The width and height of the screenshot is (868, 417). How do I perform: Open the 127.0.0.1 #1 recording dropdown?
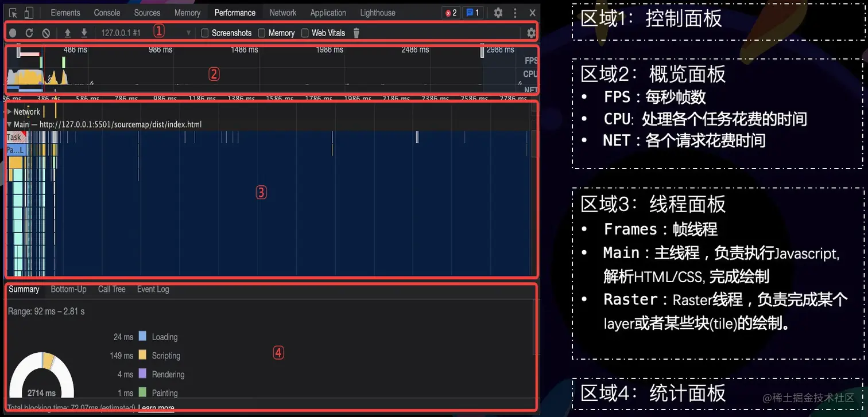coord(146,33)
